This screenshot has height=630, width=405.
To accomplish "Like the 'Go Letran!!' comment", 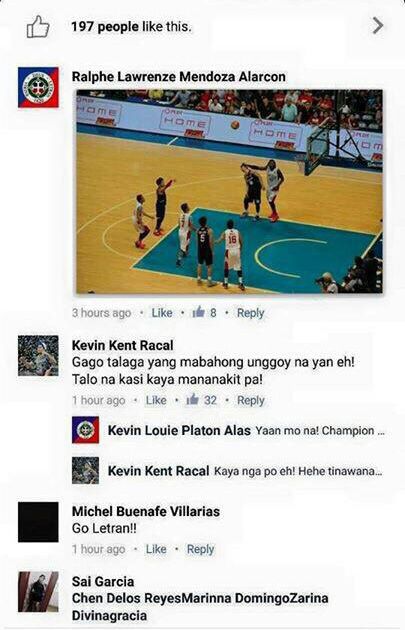I will click(x=156, y=549).
